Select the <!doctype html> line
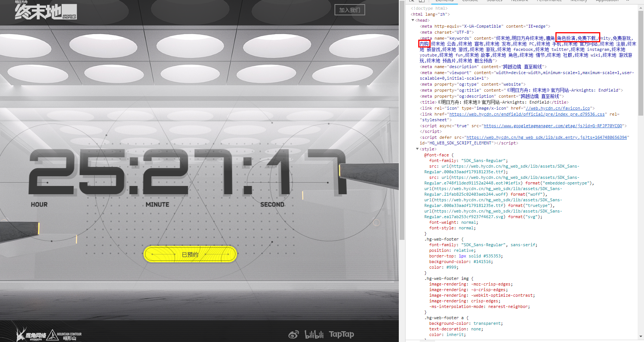 pos(429,8)
